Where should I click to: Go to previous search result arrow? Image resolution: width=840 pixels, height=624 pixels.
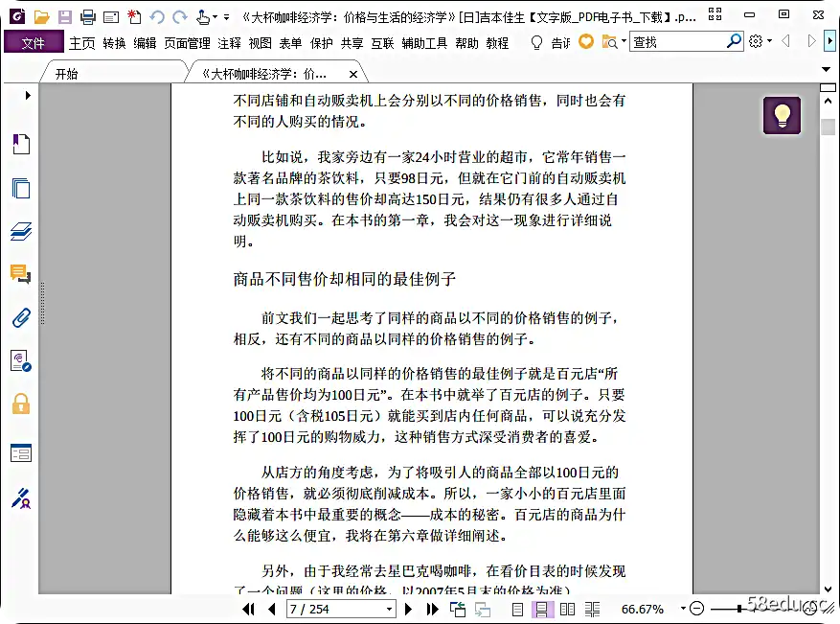[x=786, y=41]
